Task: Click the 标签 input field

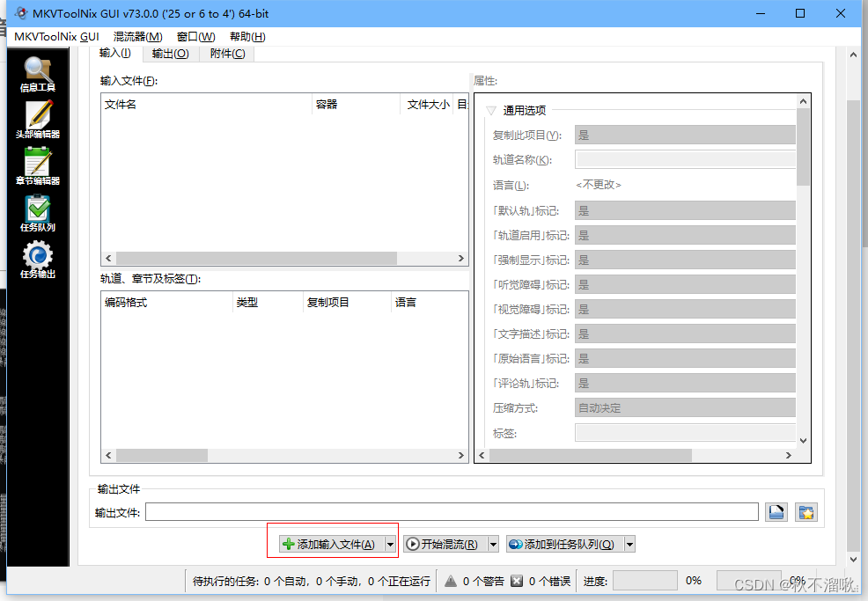Action: tap(685, 433)
